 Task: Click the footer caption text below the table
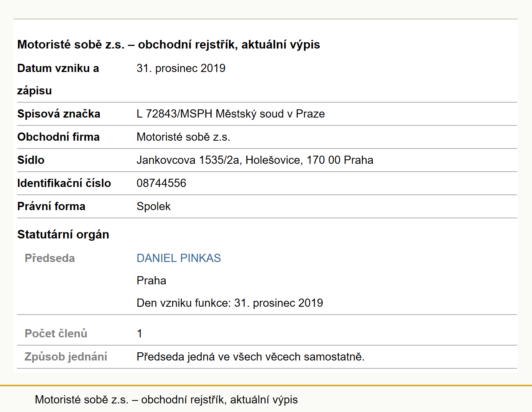click(166, 400)
